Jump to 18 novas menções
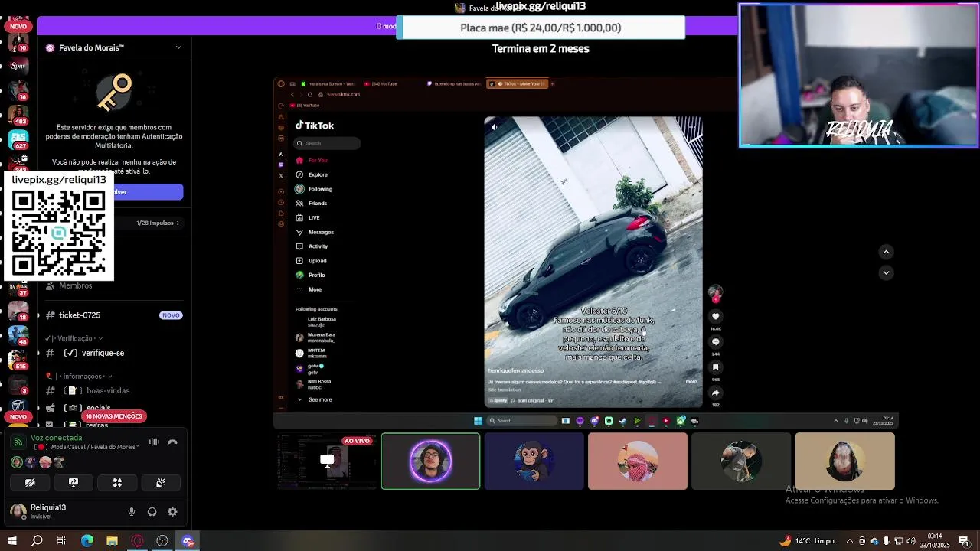This screenshot has width=980, height=551. [x=114, y=416]
